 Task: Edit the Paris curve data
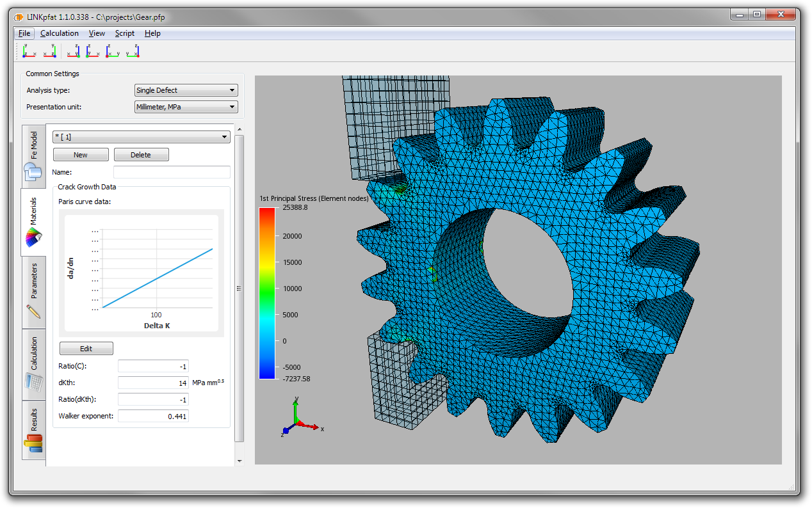coord(86,348)
